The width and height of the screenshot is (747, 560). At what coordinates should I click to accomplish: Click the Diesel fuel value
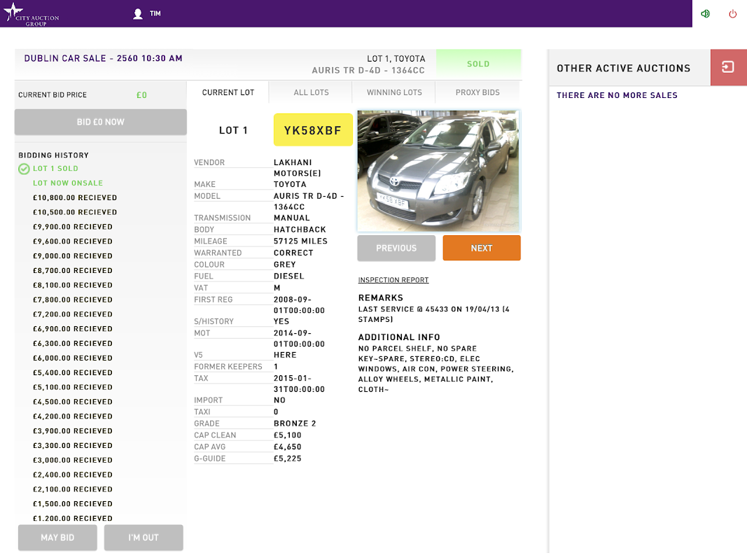click(289, 276)
